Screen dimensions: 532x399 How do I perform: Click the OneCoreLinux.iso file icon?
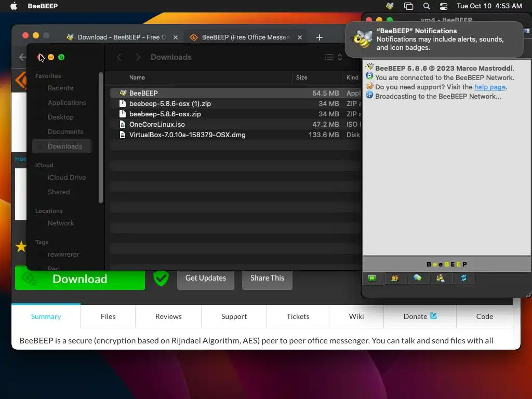[x=123, y=124]
